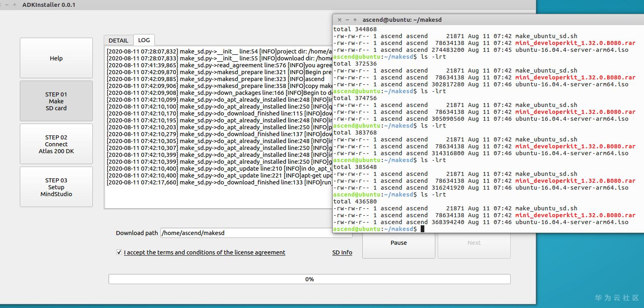
Task: Minimize the ADKInstaller window
Action: (7, 5)
